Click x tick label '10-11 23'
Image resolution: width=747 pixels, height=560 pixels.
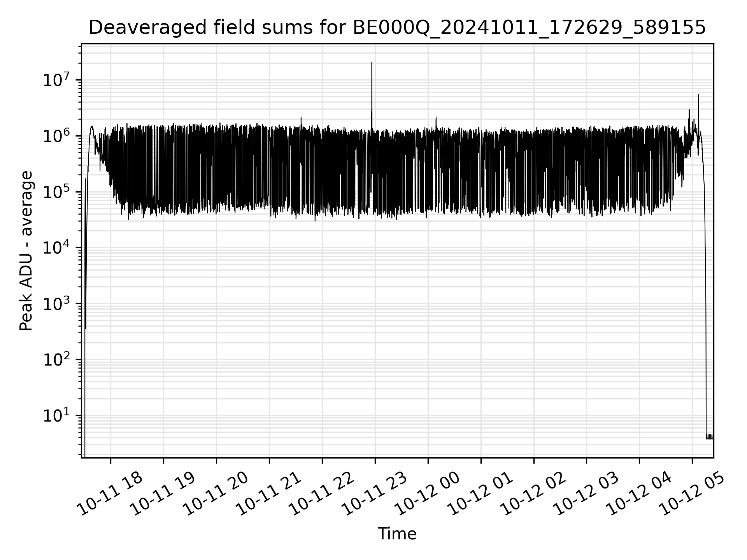[374, 493]
